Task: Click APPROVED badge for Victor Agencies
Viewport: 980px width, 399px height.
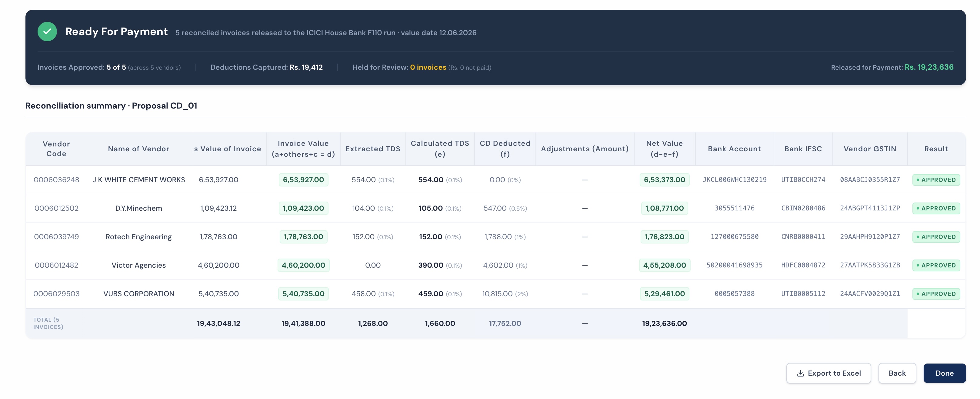Action: (936, 265)
